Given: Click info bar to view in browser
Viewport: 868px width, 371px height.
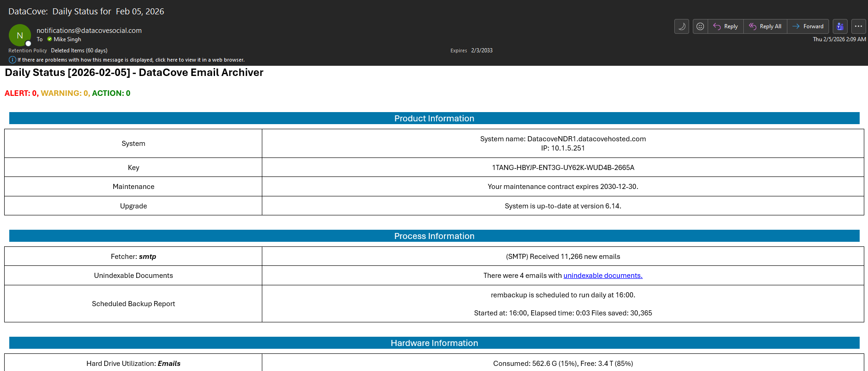Looking at the screenshot, I should (131, 60).
